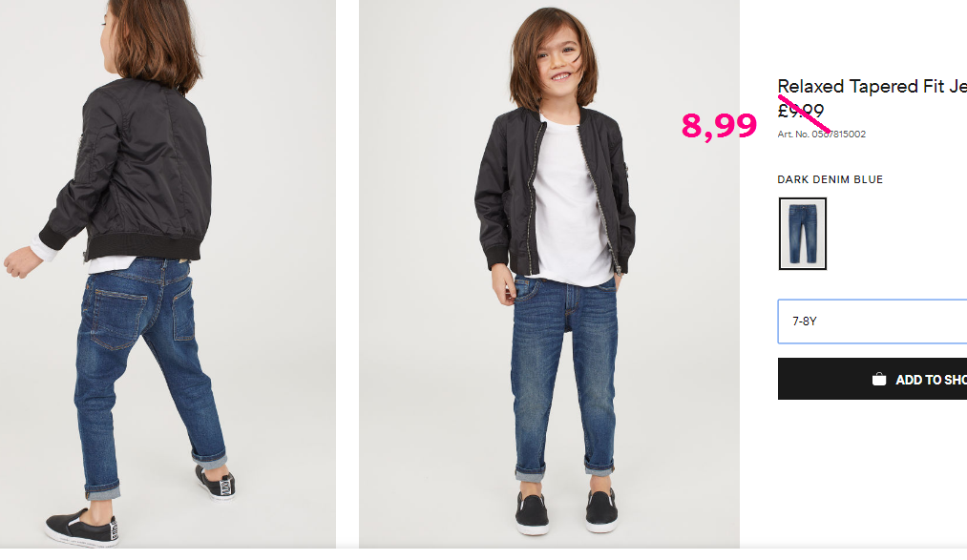
Task: Click the rolled jeans cuff in front-view photo
Action: (x=530, y=473)
